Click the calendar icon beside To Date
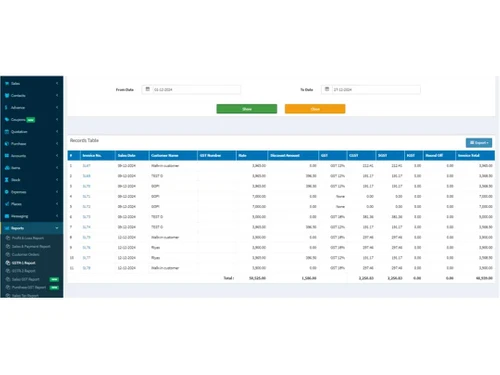Screen dimensions: 500x375 click(327, 89)
